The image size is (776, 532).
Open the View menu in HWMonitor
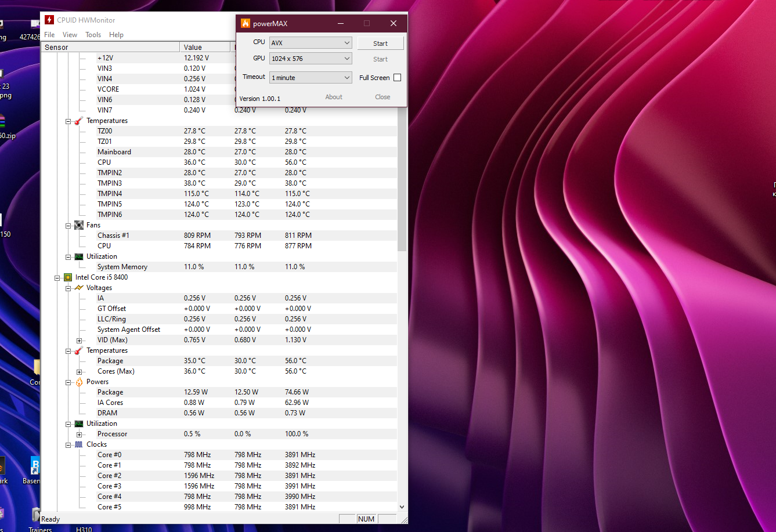70,35
